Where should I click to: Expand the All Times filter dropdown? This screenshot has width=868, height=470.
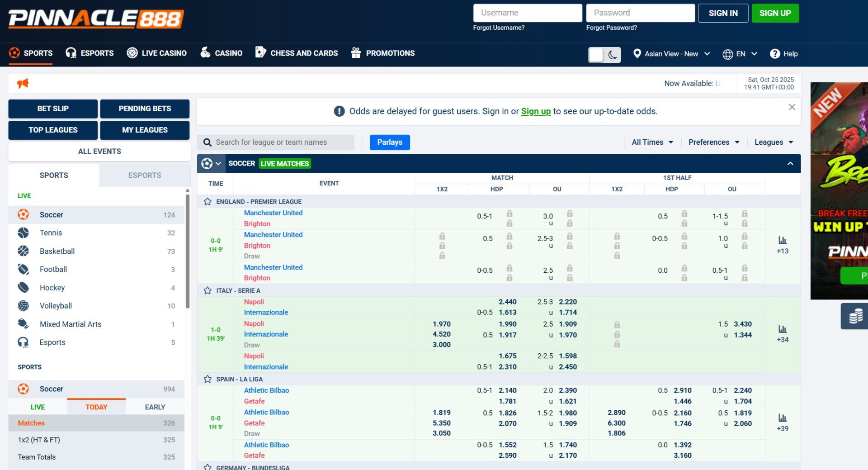coord(652,142)
